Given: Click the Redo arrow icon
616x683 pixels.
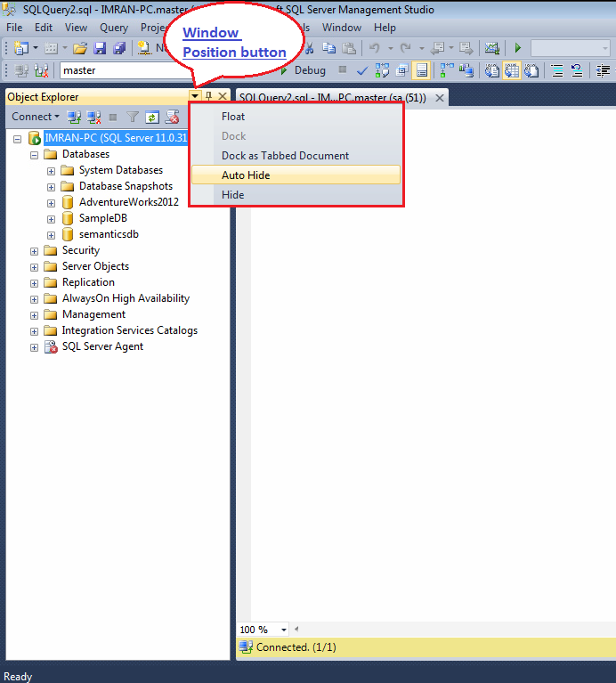Looking at the screenshot, I should tap(406, 48).
